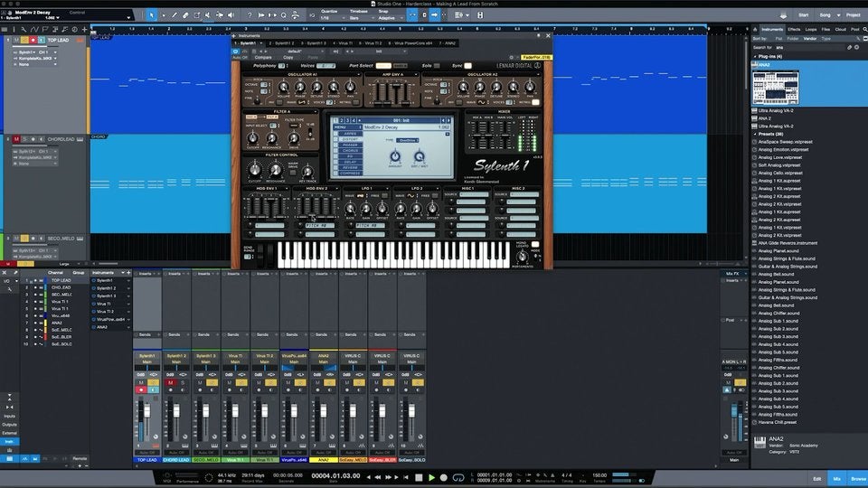Screen dimensions: 868x488
Task: Toggle Solo on the Sylenth1 synth
Action: 436,65
